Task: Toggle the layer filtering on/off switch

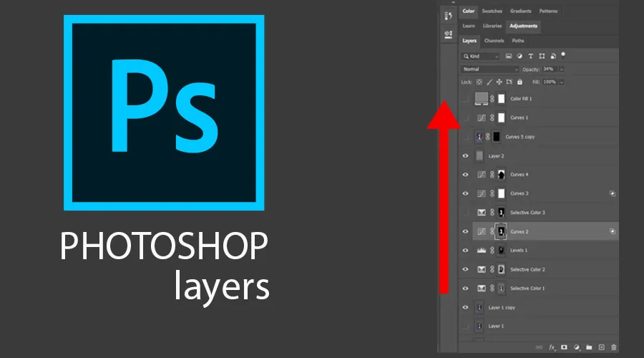Action: 563,55
